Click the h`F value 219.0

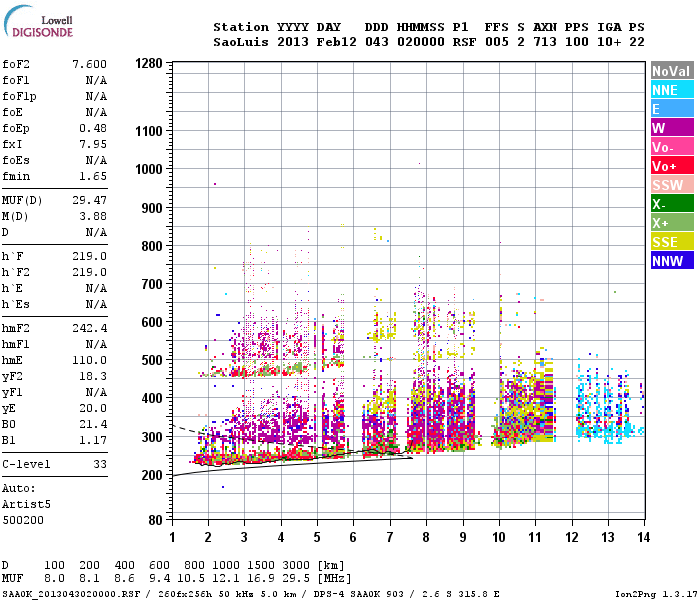tap(90, 256)
